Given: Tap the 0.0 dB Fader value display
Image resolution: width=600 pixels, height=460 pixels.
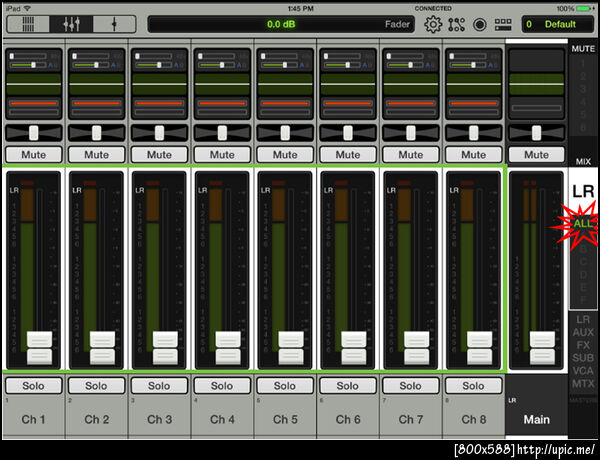Looking at the screenshot, I should click(281, 24).
